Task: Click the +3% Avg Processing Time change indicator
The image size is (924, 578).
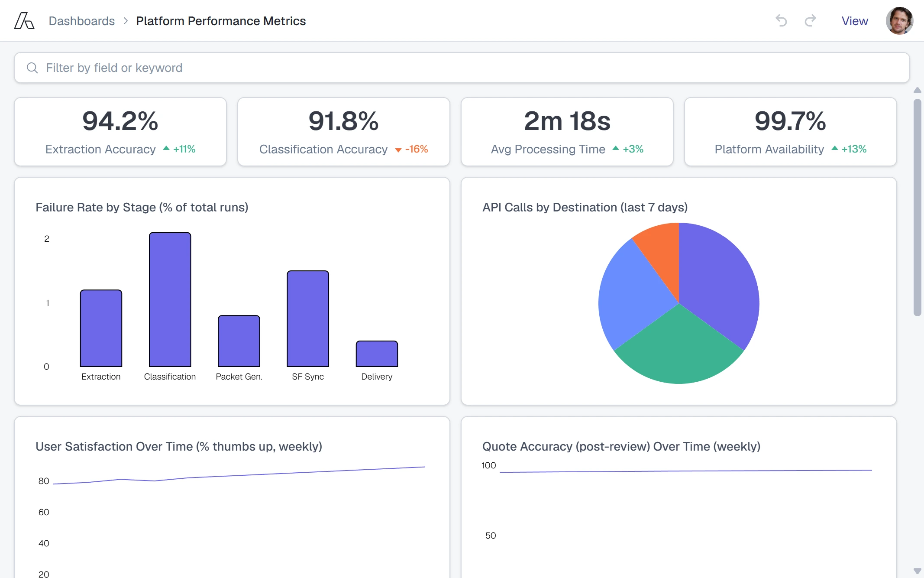Action: click(x=628, y=149)
